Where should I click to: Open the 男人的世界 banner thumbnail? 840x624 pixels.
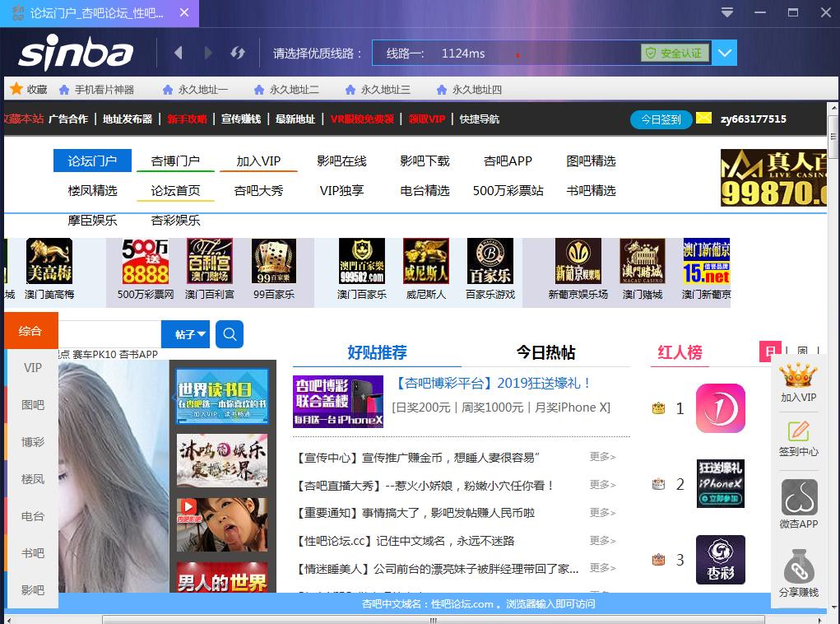click(222, 577)
